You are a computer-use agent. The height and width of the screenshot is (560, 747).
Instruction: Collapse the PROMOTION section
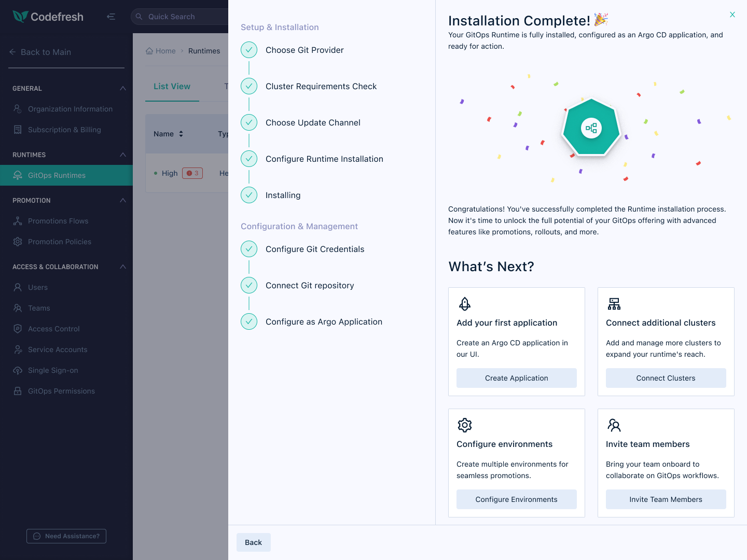(123, 200)
